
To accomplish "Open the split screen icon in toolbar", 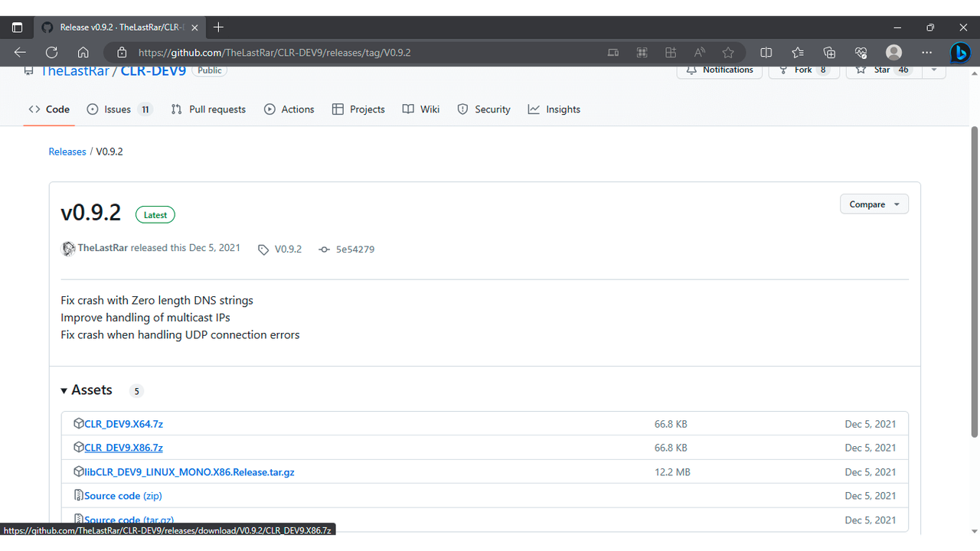I will click(766, 53).
